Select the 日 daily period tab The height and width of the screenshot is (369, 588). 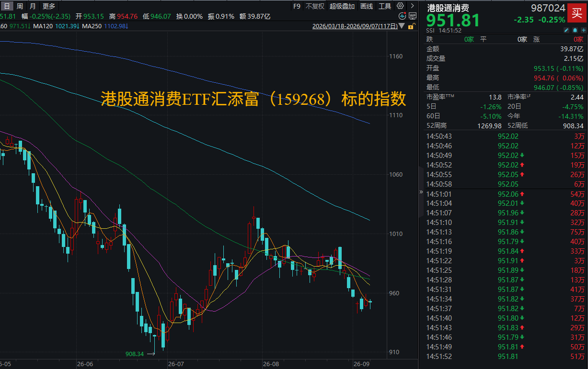tap(7, 6)
